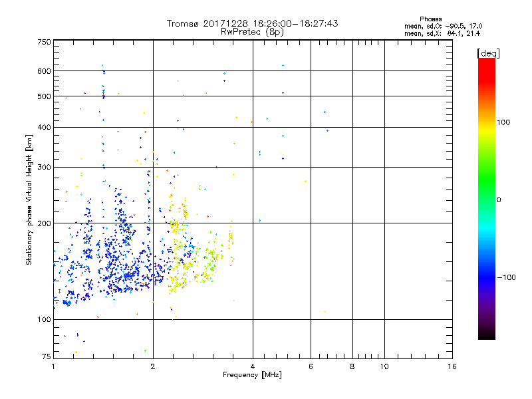
Task: Click the colorbar '0' tick label
Action: click(x=498, y=200)
